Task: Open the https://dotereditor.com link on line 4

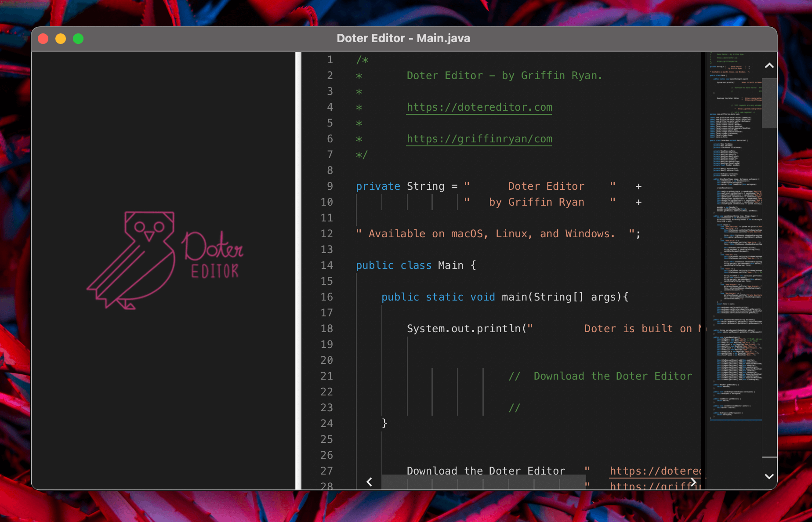Action: point(479,107)
